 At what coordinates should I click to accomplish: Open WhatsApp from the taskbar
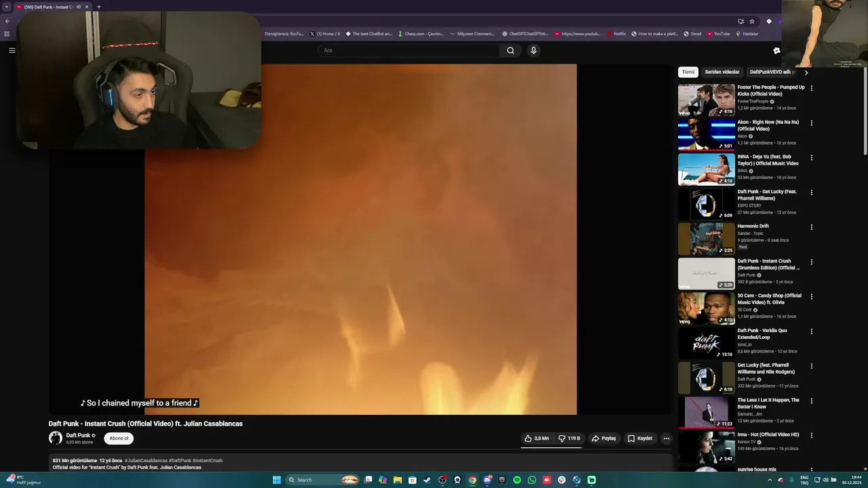click(532, 480)
